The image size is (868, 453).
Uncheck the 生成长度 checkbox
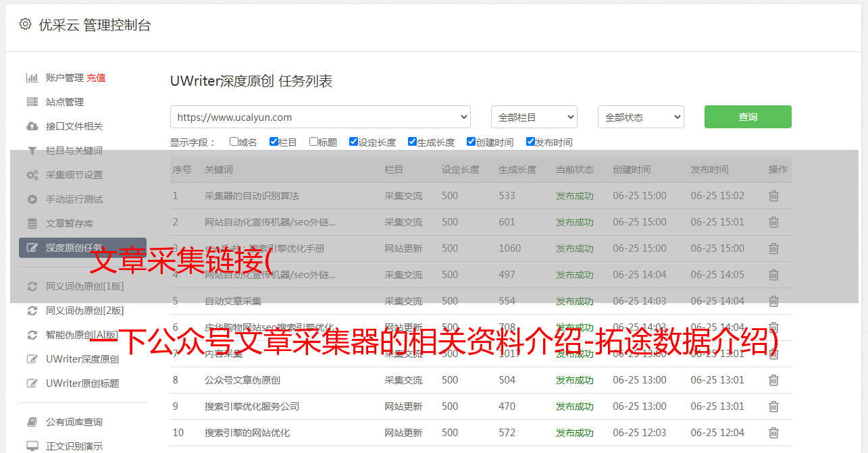click(x=412, y=142)
